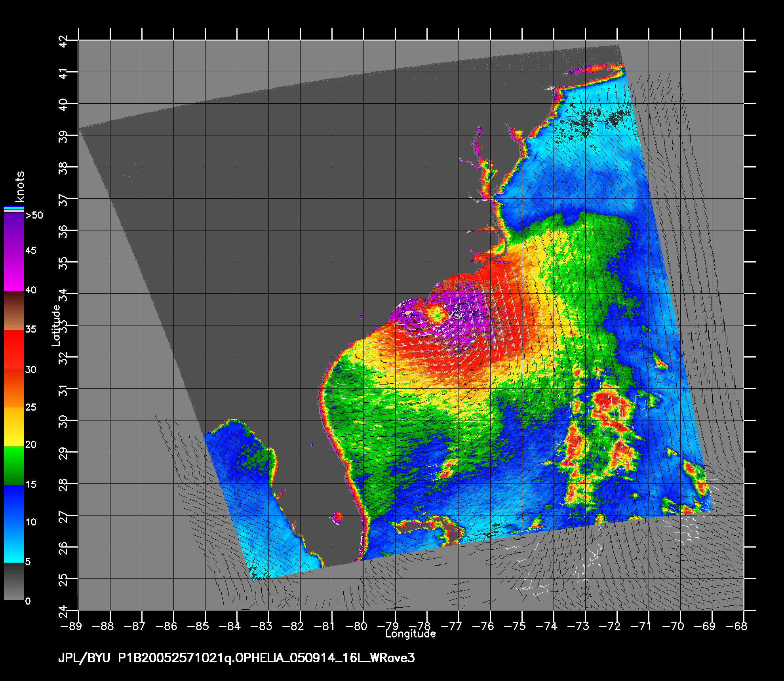Click the longitude tick label '-72'
The image size is (784, 681).
609,626
